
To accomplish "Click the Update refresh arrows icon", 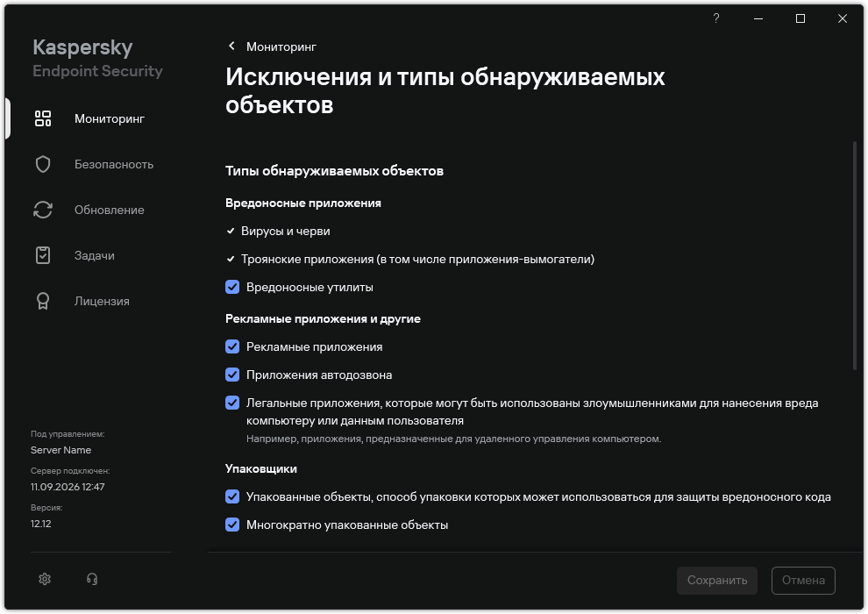I will click(x=43, y=210).
